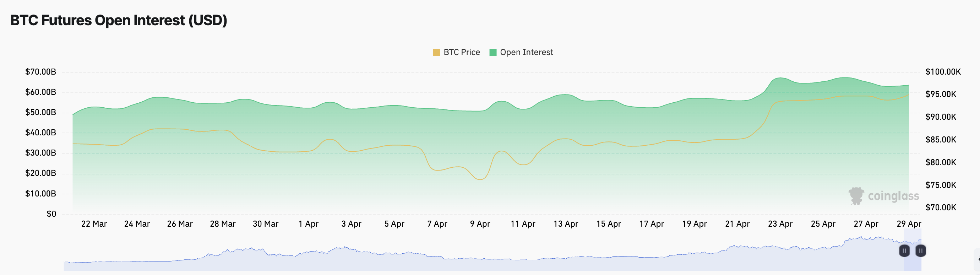Click the yellow BTC Price legend swatch
This screenshot has height=275, width=980.
tap(436, 53)
